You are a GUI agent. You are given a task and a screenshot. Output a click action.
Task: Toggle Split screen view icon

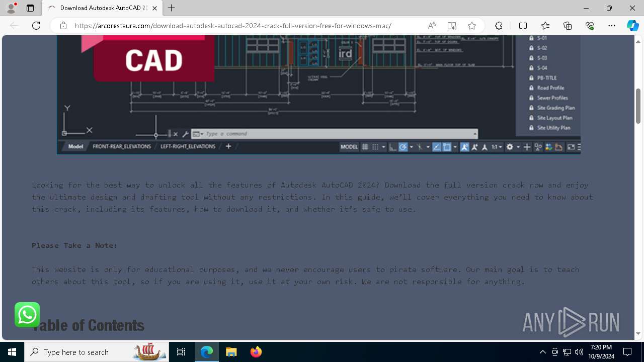click(x=523, y=26)
